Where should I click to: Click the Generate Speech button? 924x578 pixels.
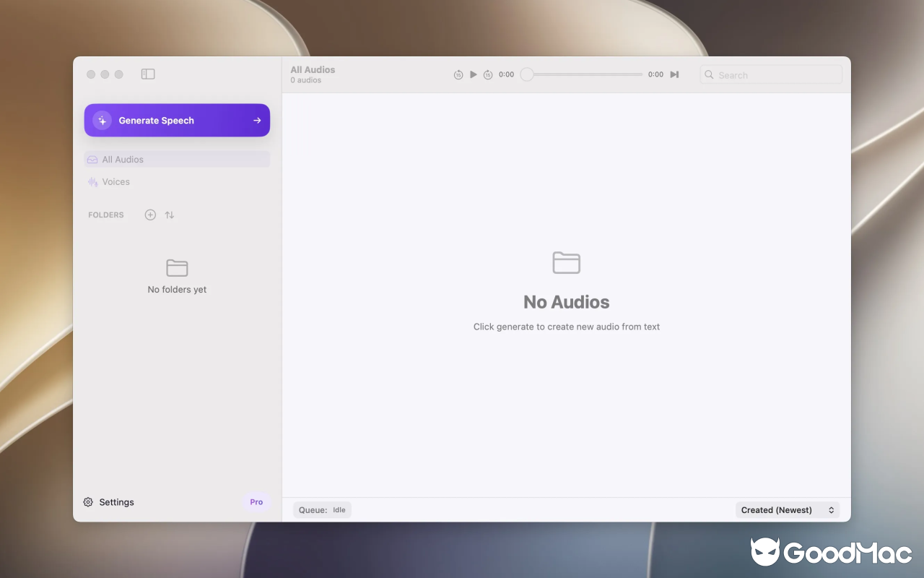(177, 121)
